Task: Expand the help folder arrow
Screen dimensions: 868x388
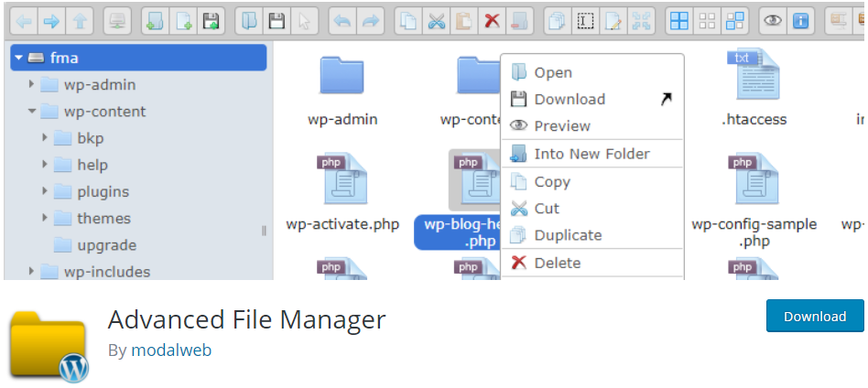Action: pos(45,165)
